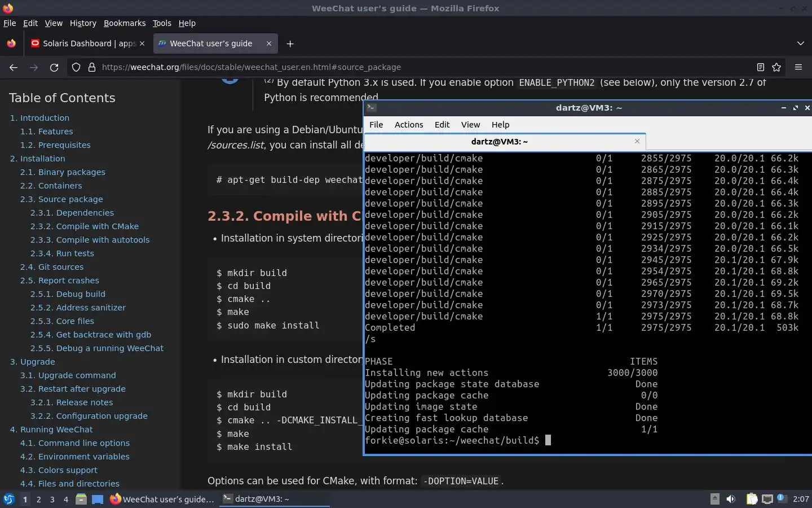Screen dimensions: 812x508
Task: Switch to workspace 4
Action: [x=65, y=499]
